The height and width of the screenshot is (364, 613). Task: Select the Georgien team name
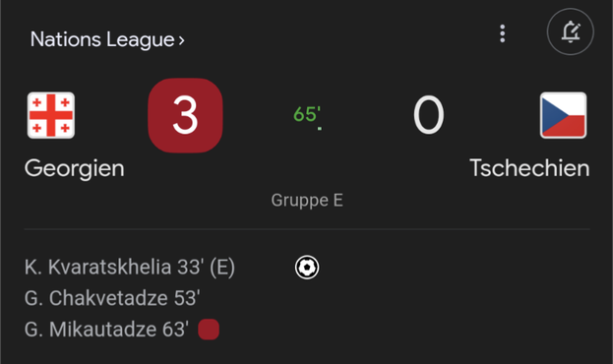pyautogui.click(x=74, y=168)
